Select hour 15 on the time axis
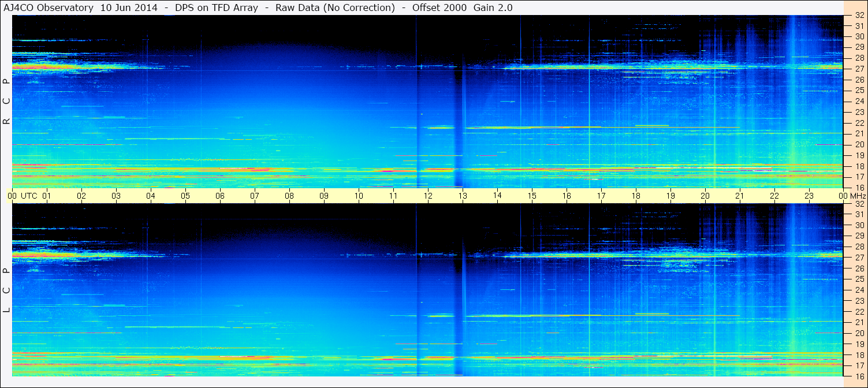 coord(532,196)
